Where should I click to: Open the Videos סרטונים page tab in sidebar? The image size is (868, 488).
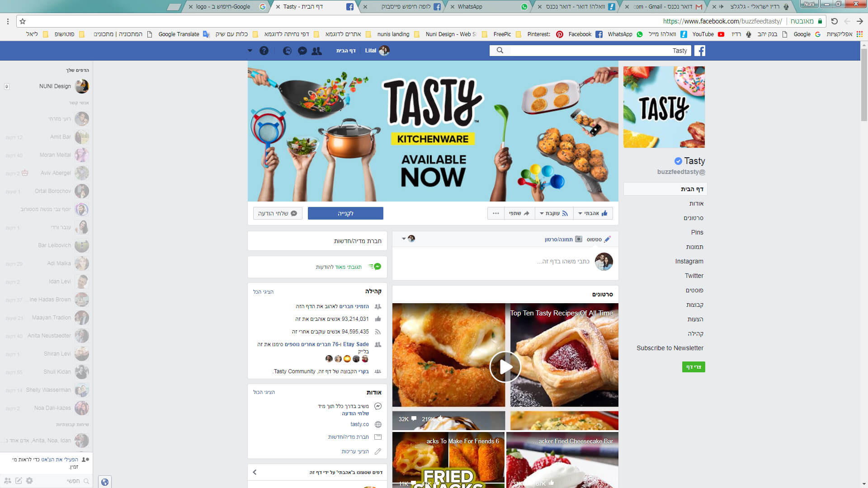click(693, 218)
